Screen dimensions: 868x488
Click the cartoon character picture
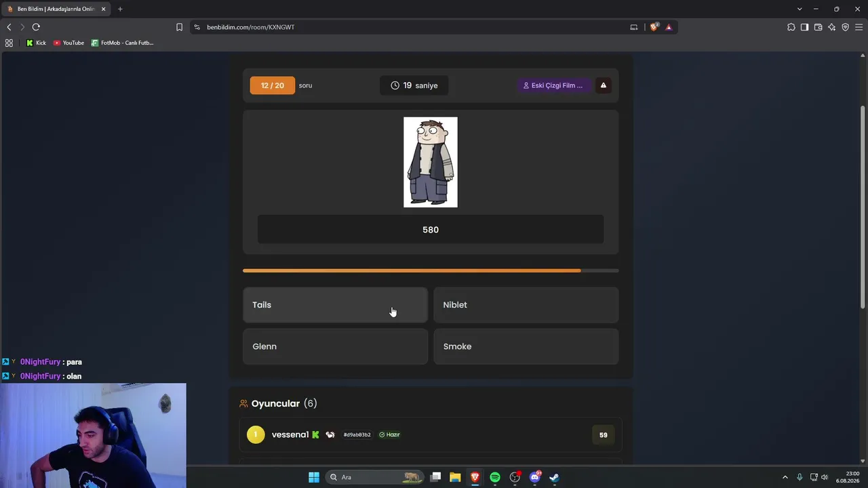point(431,162)
